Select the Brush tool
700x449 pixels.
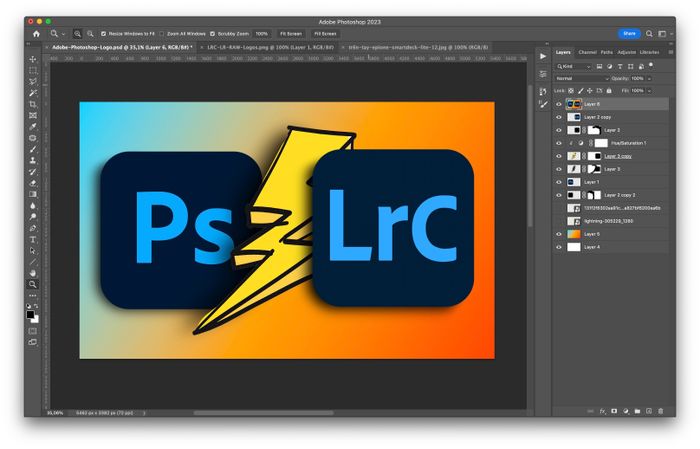33,149
